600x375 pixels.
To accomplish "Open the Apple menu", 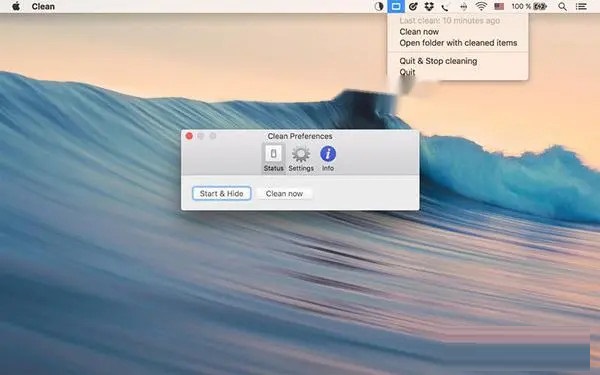I will click(x=16, y=6).
